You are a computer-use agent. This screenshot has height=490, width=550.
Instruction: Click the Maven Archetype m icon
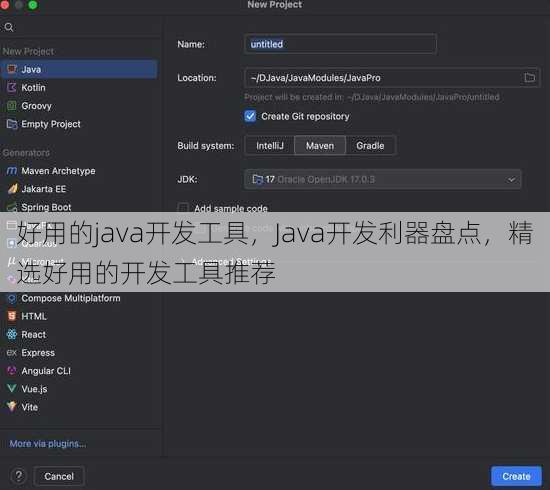point(12,171)
